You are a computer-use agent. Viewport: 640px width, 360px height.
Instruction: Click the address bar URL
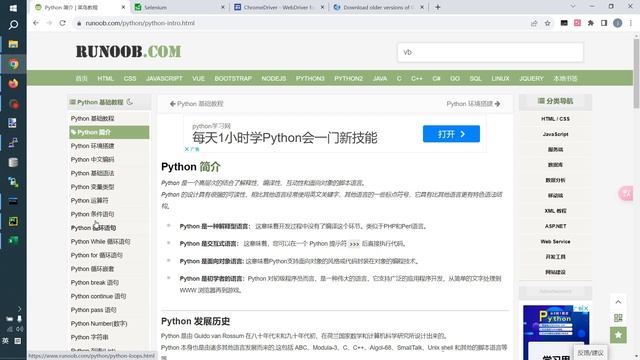140,23
